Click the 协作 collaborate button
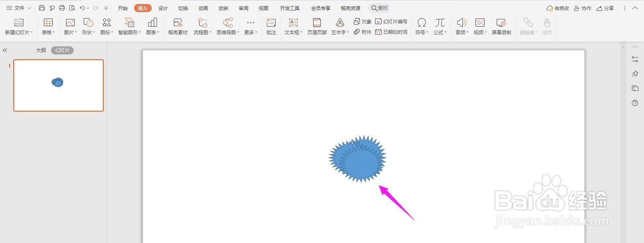Viewport: 644px width, 243px height. point(583,8)
